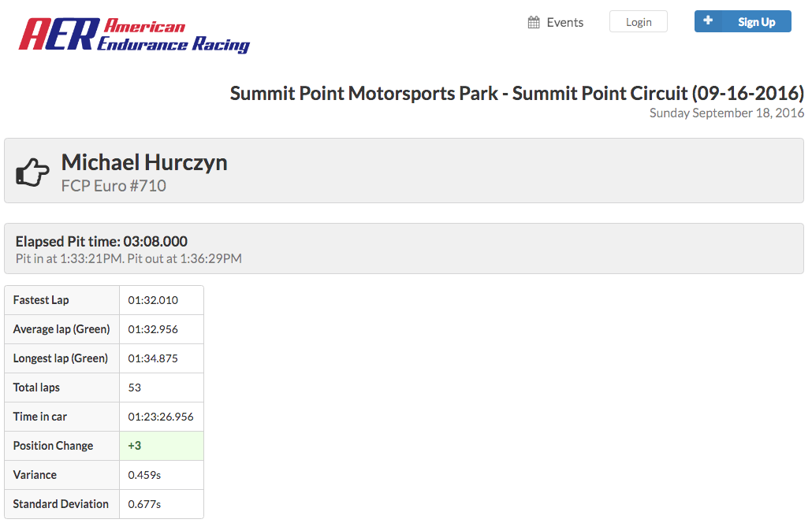The width and height of the screenshot is (812, 523).
Task: Click the green +3 position change cell
Action: click(161, 446)
